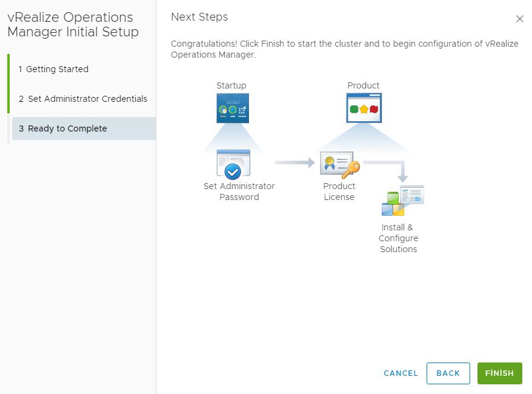
Task: Click the 'Install & Configure Solutions' caption
Action: 398,238
